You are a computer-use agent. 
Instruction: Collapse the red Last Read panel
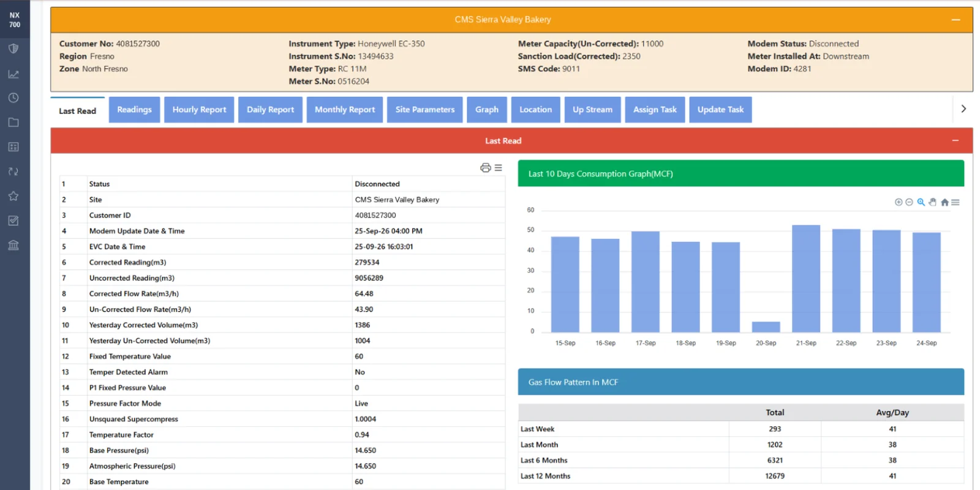click(956, 141)
